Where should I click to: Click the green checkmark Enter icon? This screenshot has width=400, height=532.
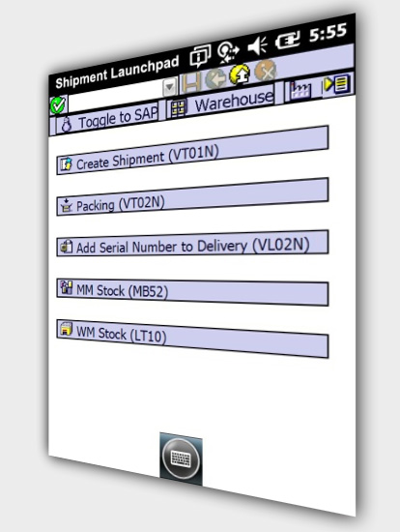[x=58, y=104]
